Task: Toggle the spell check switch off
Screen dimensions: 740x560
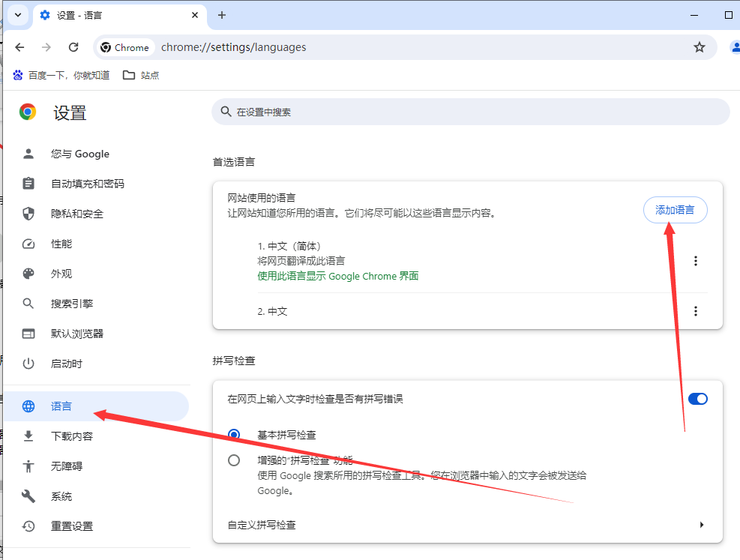Action: (697, 399)
